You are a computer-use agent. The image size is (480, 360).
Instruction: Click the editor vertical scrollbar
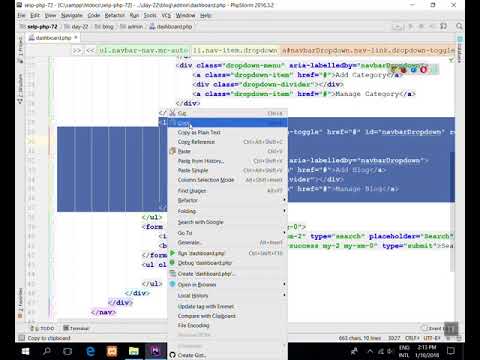click(452, 211)
